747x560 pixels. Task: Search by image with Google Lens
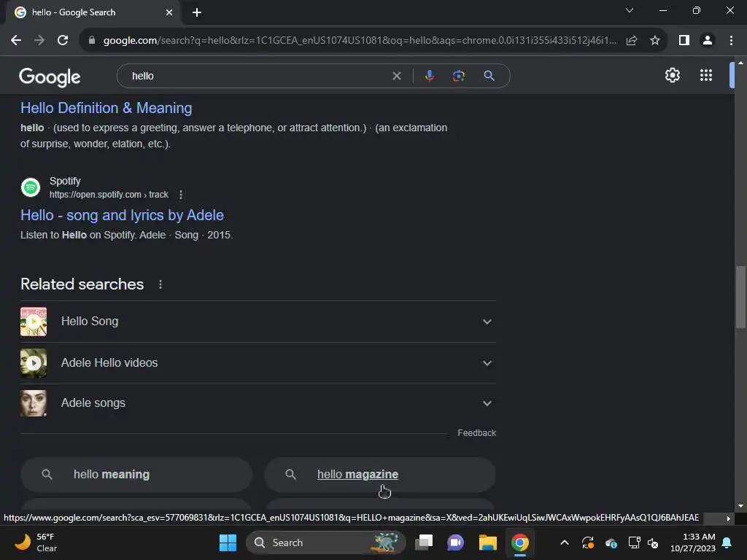coord(458,76)
